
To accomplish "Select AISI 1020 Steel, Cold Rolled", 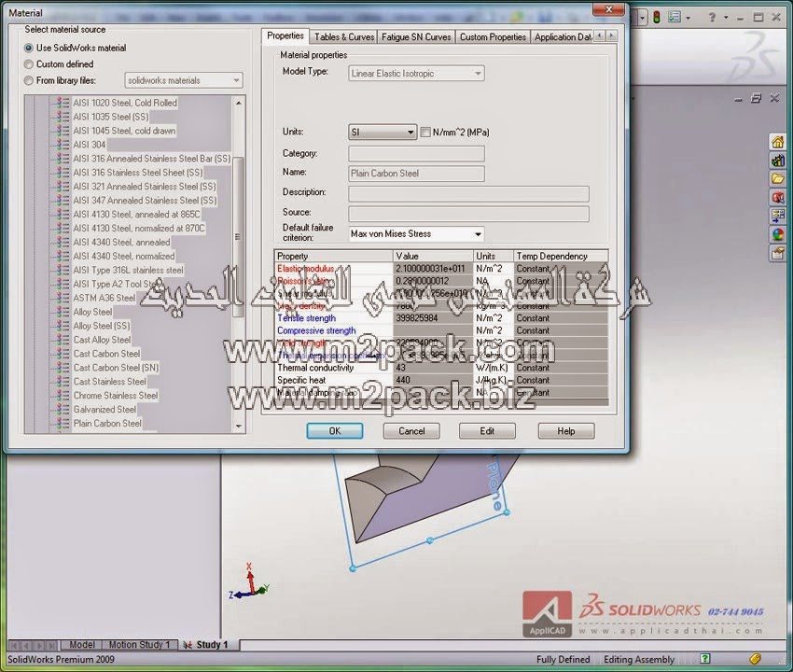I will pos(125,103).
